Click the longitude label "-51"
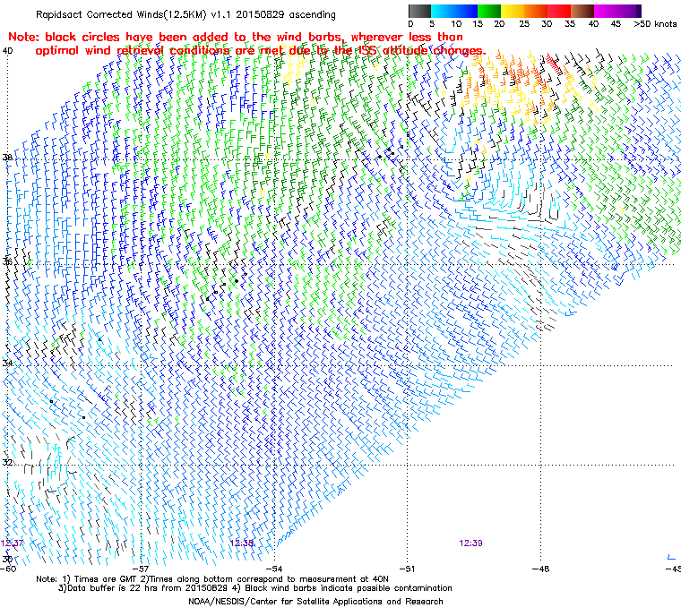This screenshot has width=681, height=616. coord(408,569)
